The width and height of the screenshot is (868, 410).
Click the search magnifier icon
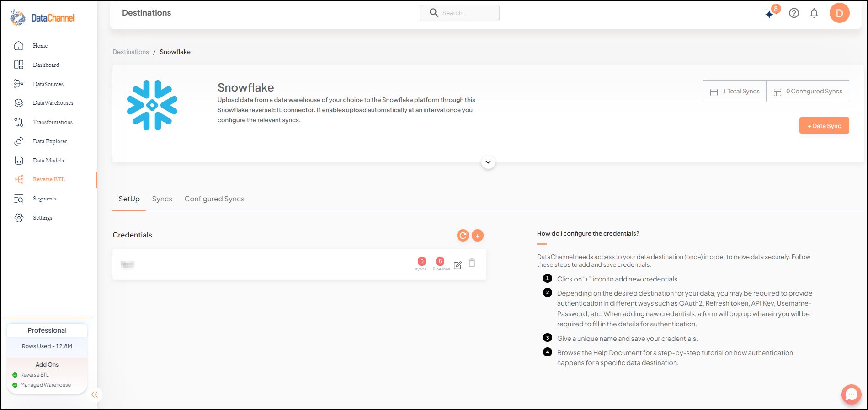[x=434, y=13]
